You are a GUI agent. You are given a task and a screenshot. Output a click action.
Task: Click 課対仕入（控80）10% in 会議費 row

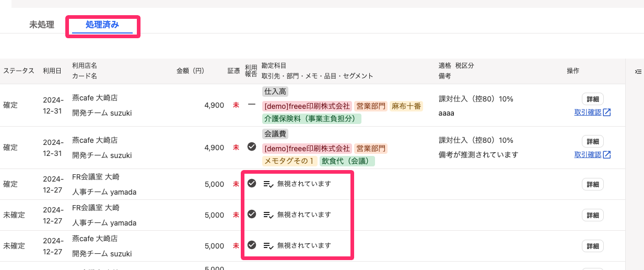coord(476,140)
